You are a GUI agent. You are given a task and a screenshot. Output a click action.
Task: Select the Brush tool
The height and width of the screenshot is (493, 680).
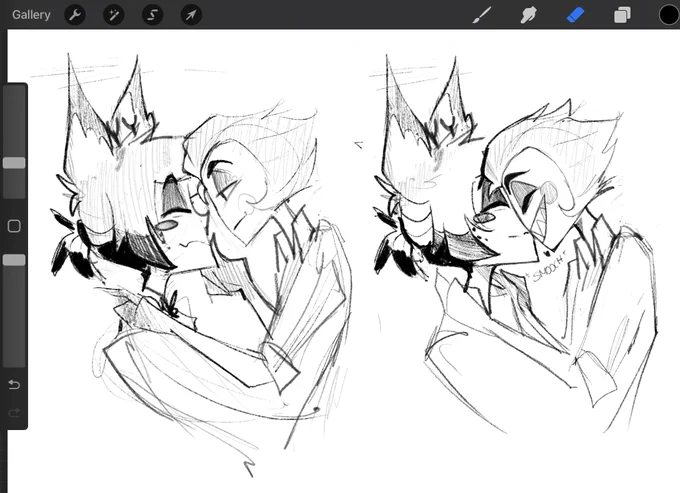(482, 15)
